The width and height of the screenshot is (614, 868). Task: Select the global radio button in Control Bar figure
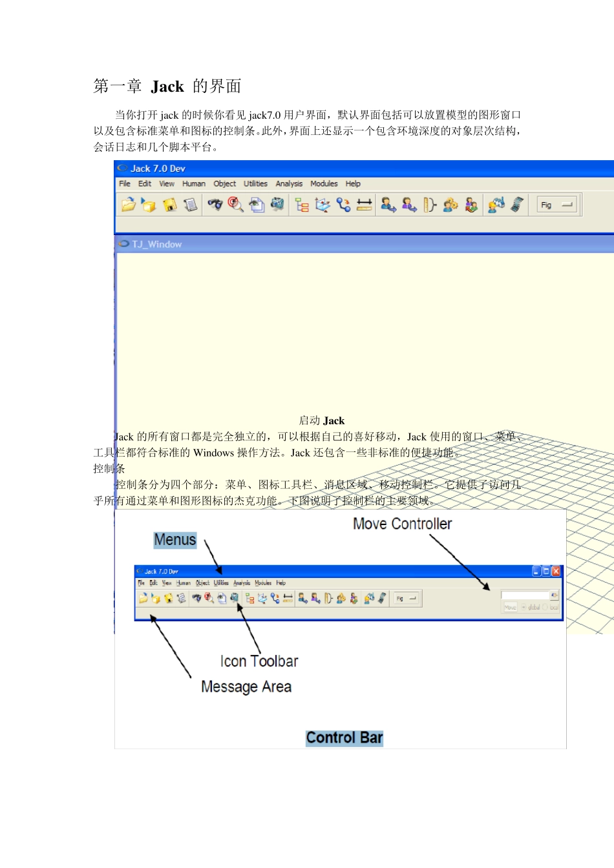(x=524, y=607)
